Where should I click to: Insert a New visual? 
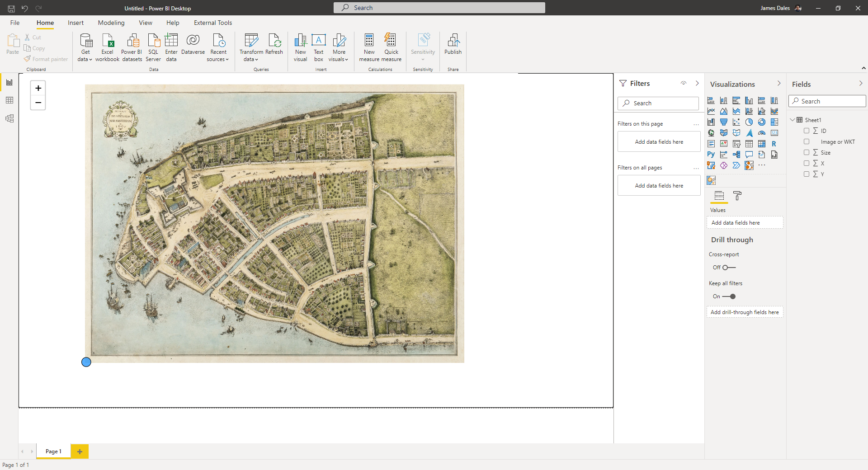(301, 47)
